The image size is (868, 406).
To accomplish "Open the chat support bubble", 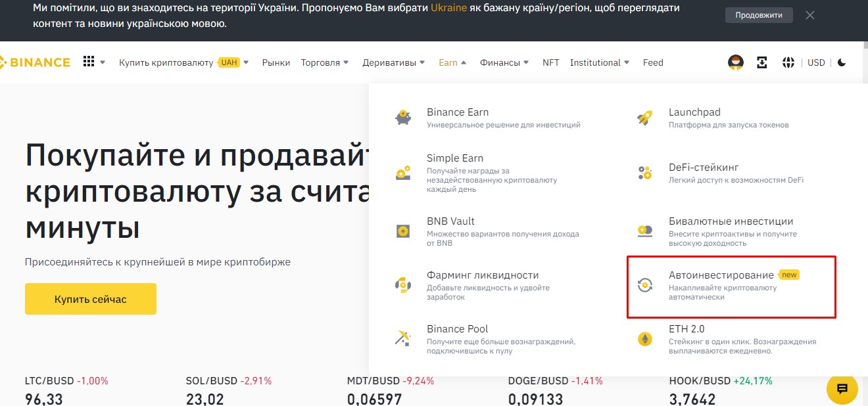I will 842,389.
